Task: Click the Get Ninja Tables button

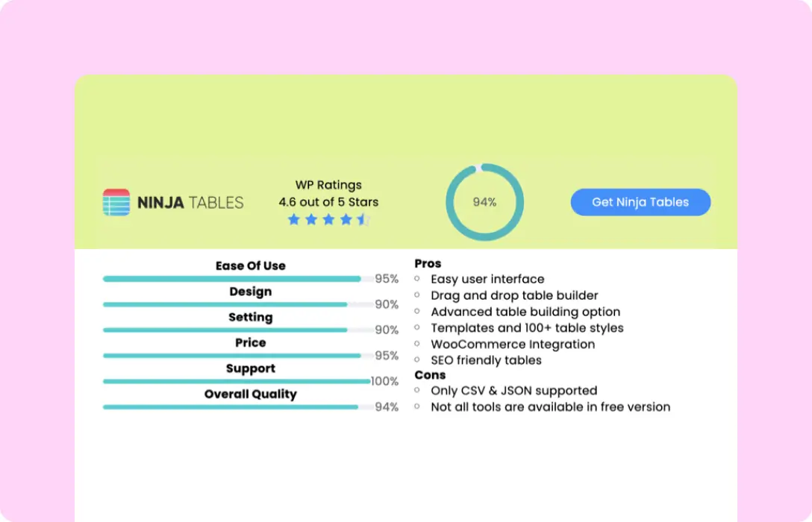Action: 640,202
